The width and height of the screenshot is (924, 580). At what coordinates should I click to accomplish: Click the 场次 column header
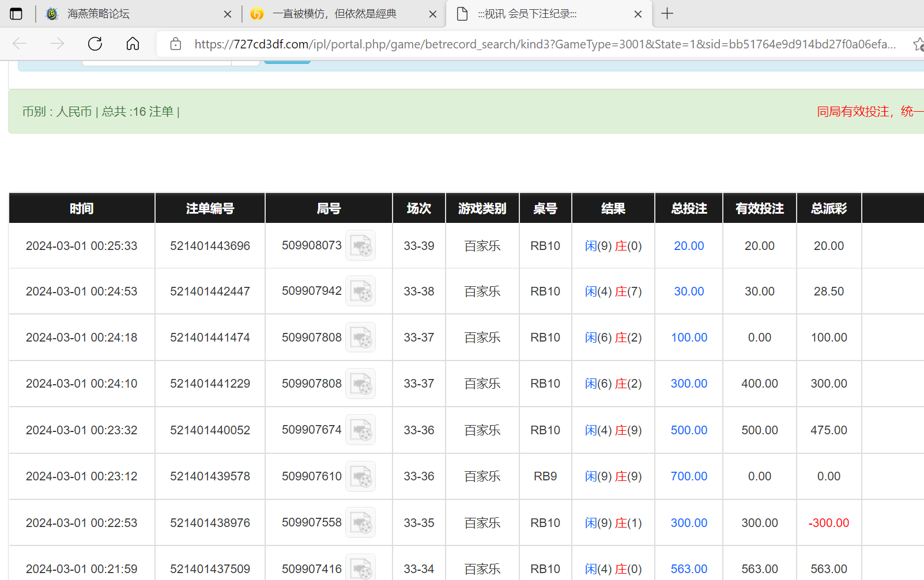[x=419, y=209]
